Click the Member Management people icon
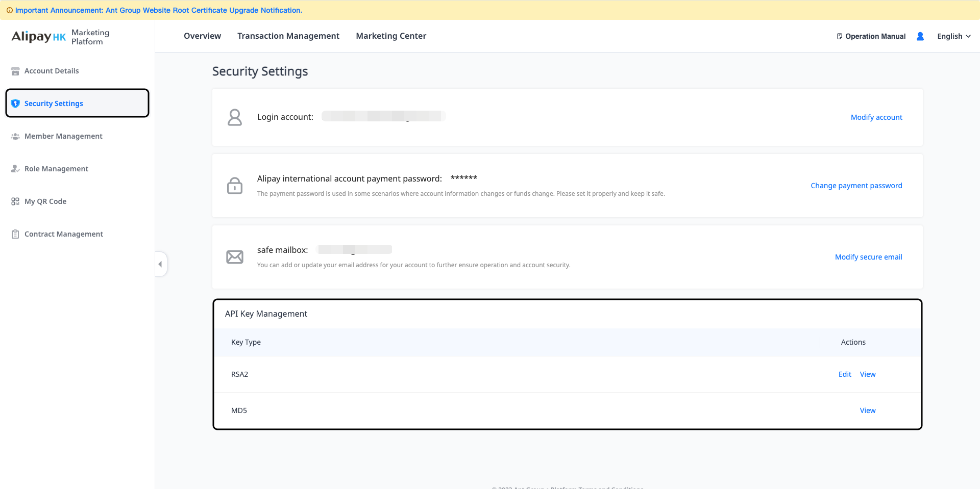Screen dimensions: 980x489 click(15, 136)
